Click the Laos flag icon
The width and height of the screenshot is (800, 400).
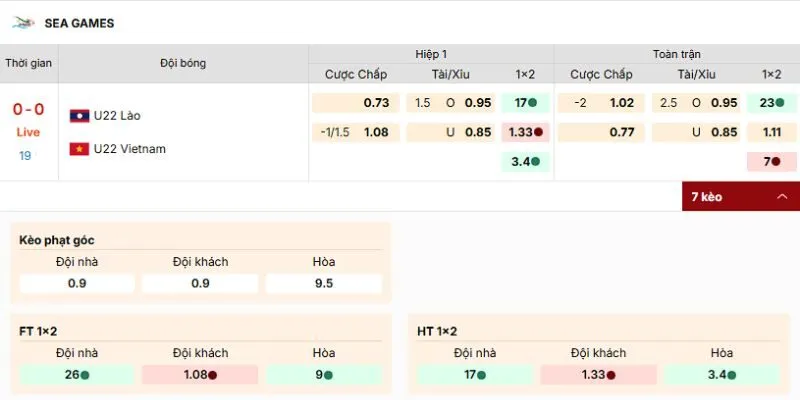tap(78, 116)
